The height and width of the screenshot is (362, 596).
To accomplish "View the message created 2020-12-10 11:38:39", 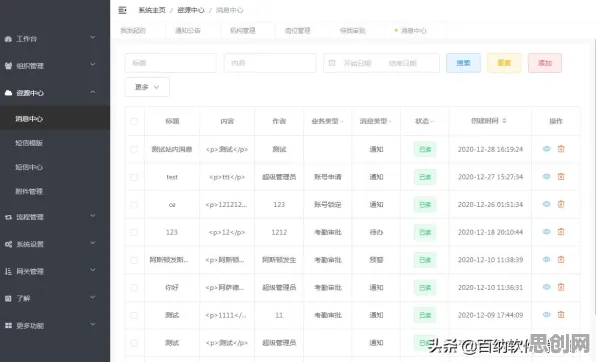I will click(x=547, y=259).
